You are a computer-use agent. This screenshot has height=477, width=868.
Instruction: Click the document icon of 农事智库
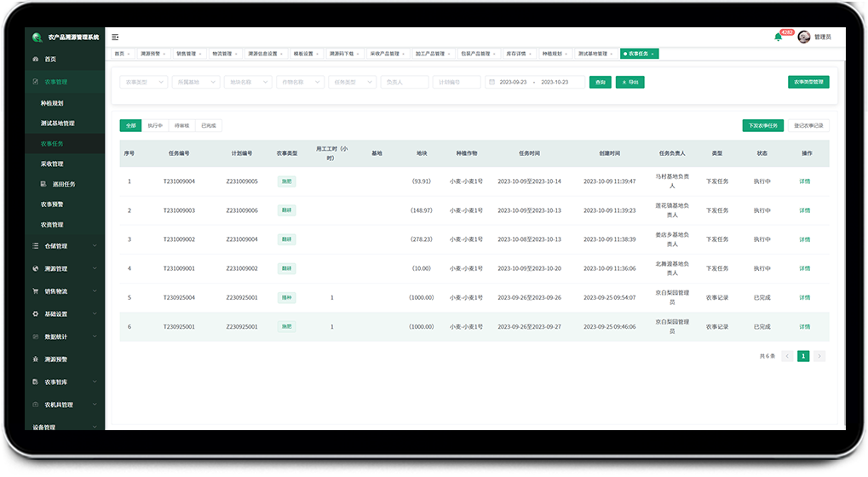(36, 382)
